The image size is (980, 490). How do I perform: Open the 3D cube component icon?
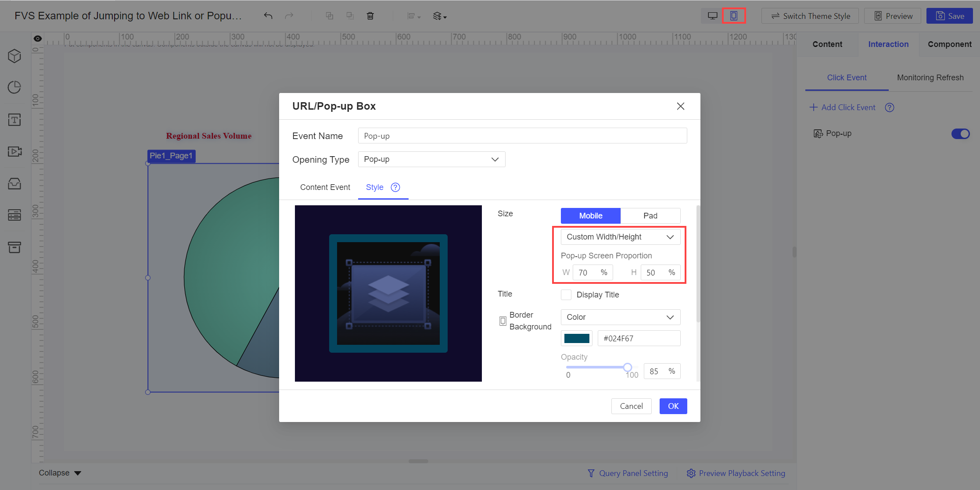14,56
